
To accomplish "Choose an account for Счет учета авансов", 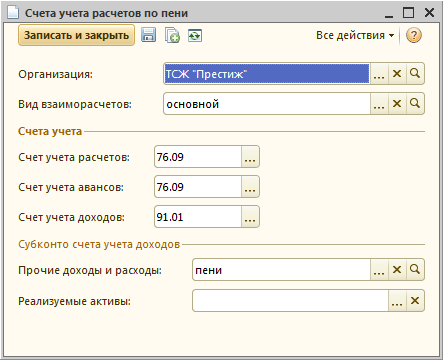I will 250,187.
